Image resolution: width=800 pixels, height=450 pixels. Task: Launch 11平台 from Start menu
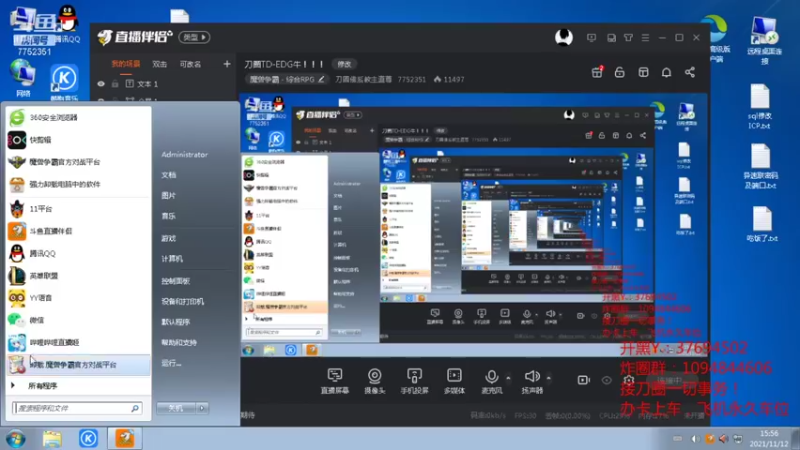[78, 209]
